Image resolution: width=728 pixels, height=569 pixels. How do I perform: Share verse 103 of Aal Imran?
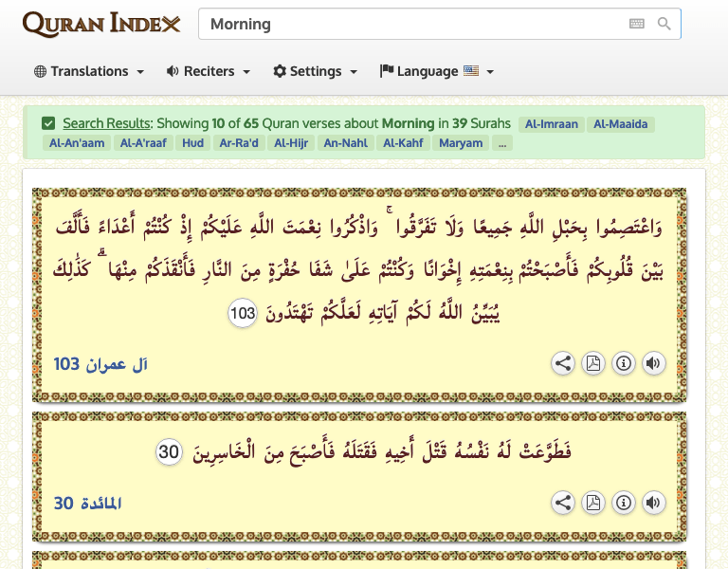point(563,363)
